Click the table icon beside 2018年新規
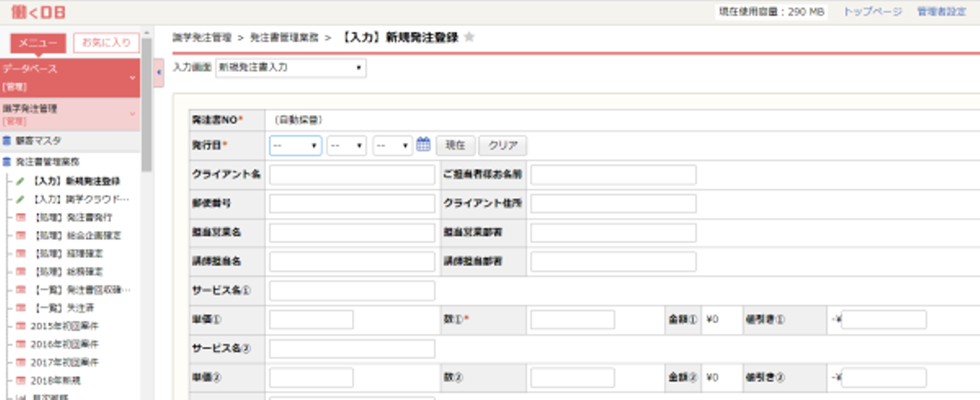Screen dimensions: 980x400 20,380
